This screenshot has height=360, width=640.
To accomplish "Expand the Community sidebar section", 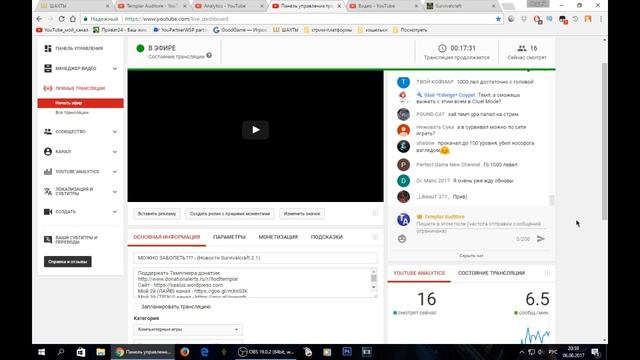I will [115, 131].
